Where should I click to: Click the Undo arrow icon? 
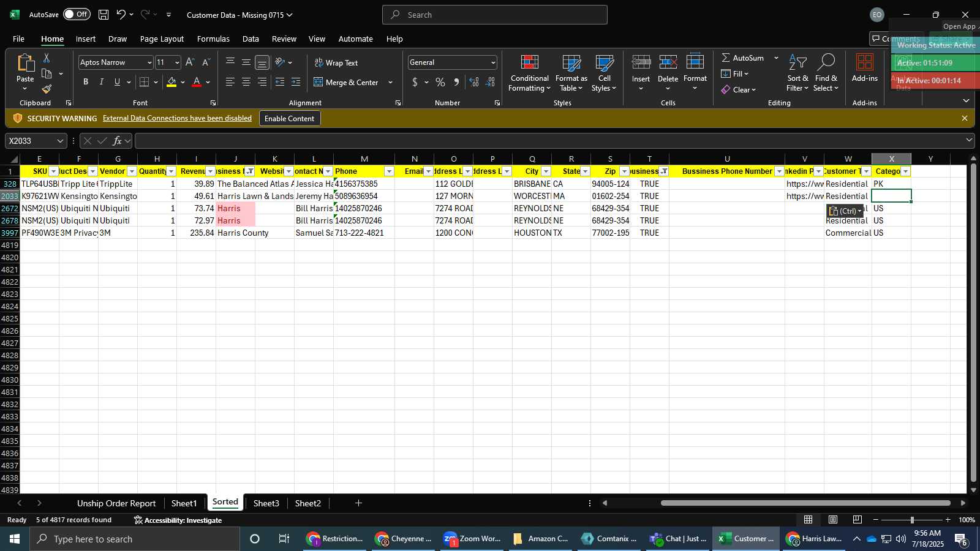(121, 15)
